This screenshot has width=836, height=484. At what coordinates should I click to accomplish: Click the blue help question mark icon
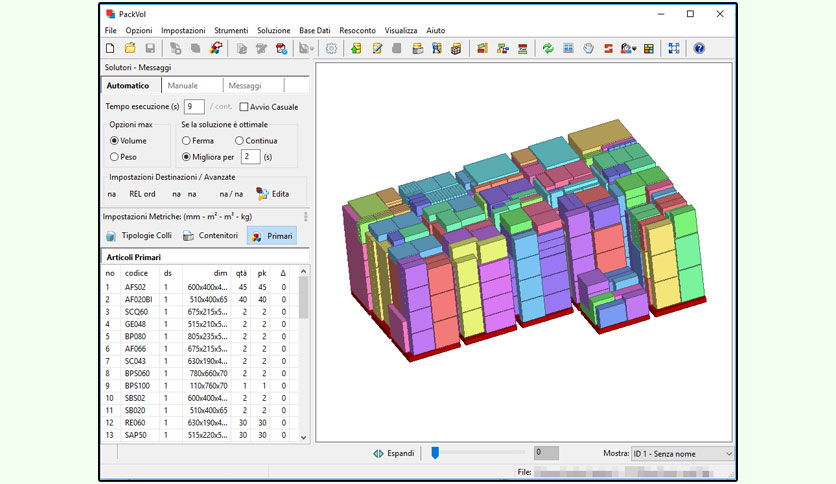tap(699, 49)
